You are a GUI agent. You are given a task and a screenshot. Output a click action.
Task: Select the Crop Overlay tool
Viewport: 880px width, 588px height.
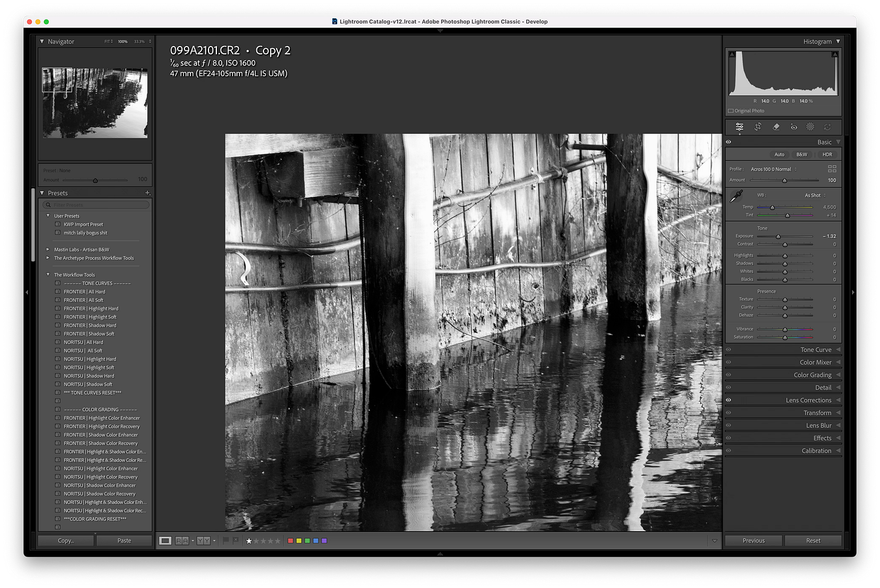pos(757,127)
